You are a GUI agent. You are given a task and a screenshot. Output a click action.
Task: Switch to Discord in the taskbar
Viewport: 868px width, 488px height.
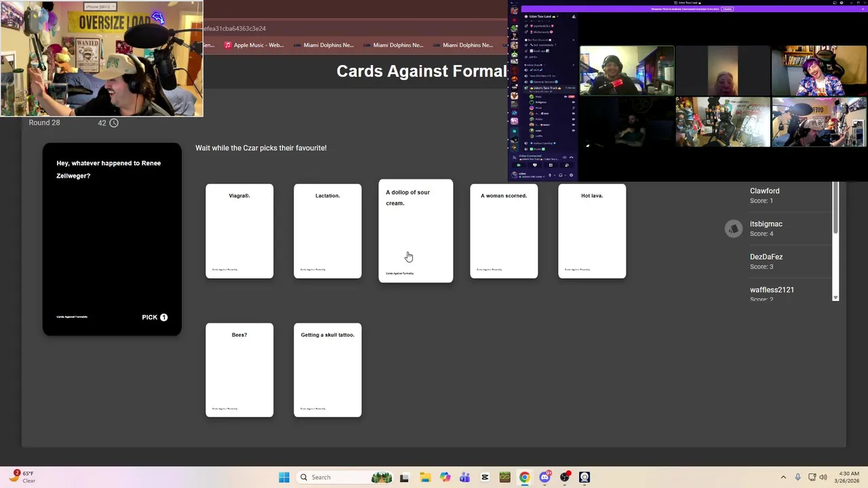tap(545, 477)
